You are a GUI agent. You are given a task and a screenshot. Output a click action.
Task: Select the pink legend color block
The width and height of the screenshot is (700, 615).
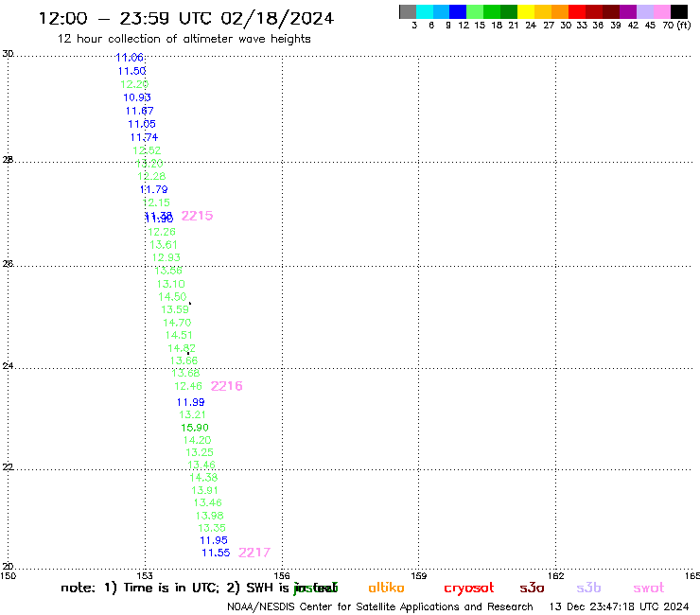coord(661,11)
